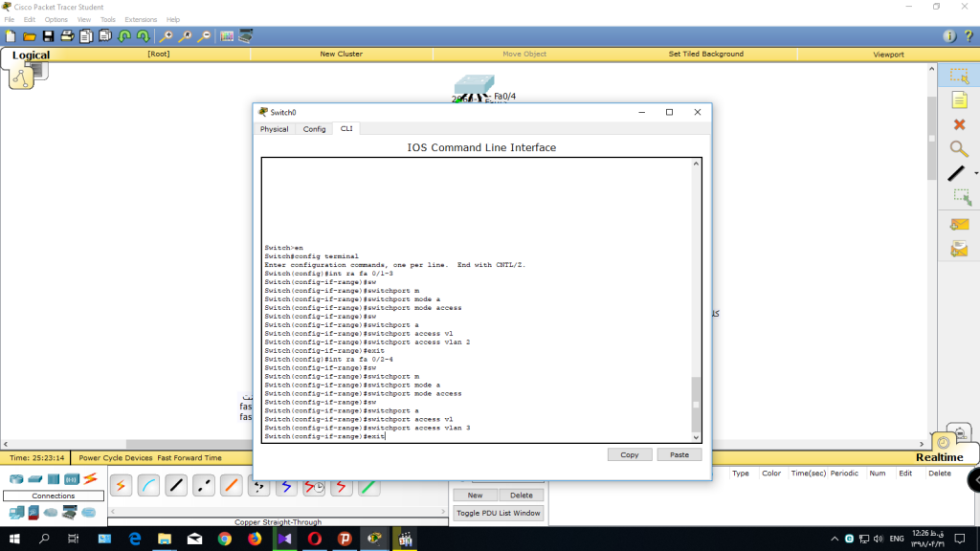Click the Delete scenario button
The height and width of the screenshot is (551, 980).
click(522, 495)
